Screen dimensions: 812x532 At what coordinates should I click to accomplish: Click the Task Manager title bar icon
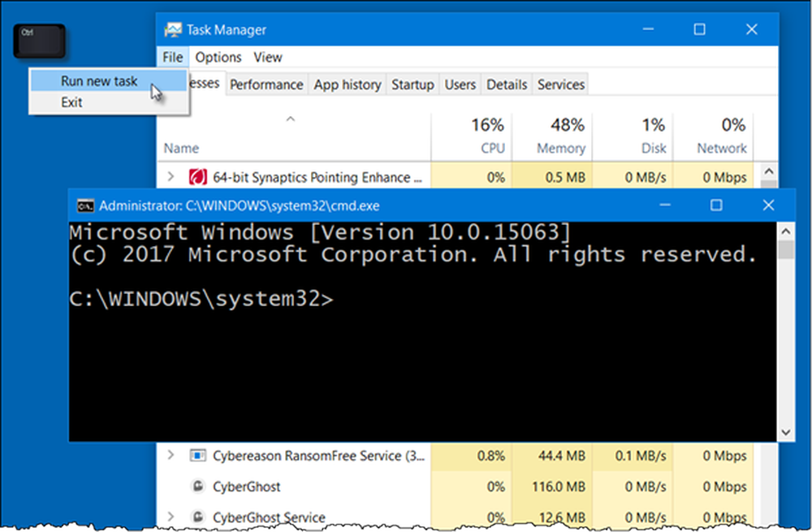pos(173,30)
